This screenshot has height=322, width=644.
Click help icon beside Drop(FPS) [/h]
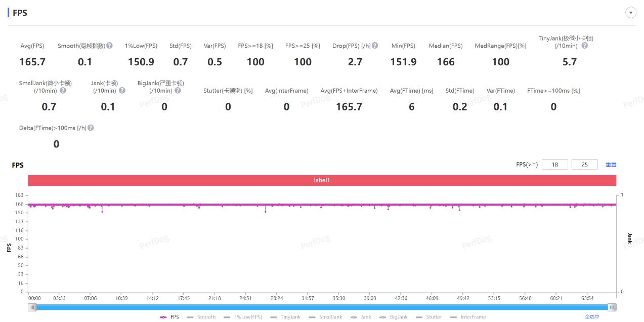(x=375, y=46)
